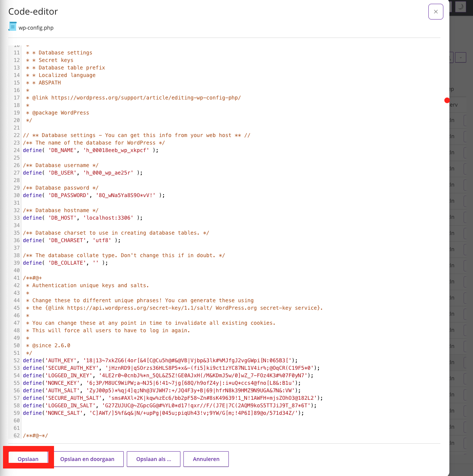Click the @link wordpress.org support URL text

pos(146,98)
